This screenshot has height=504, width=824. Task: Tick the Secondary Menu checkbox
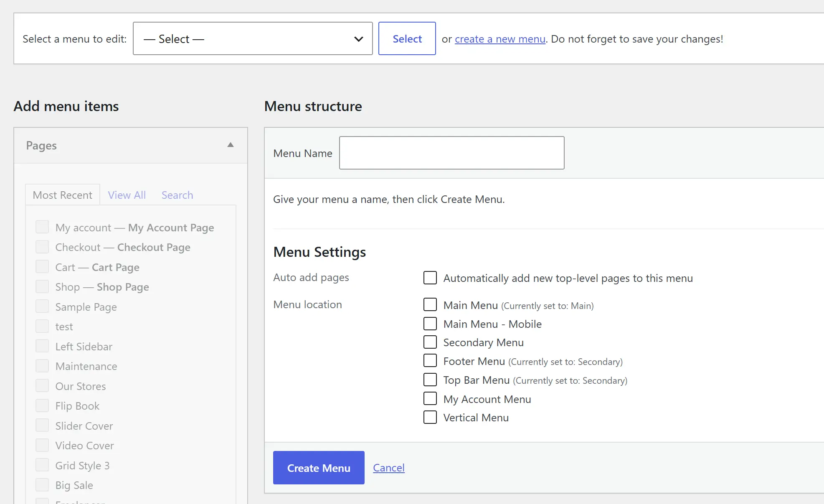pyautogui.click(x=430, y=342)
